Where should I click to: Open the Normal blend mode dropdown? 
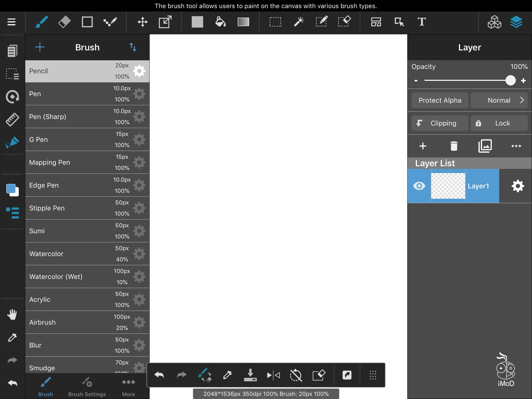(499, 100)
